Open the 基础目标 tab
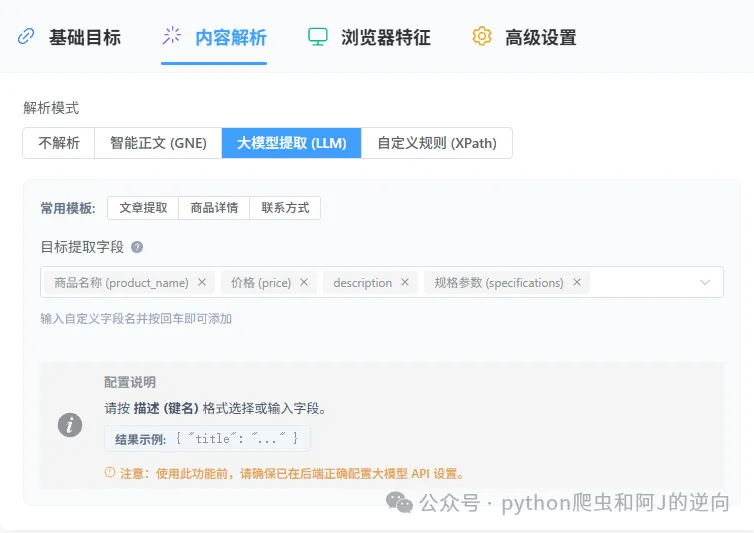Screen dimensions: 754x533 coord(69,38)
